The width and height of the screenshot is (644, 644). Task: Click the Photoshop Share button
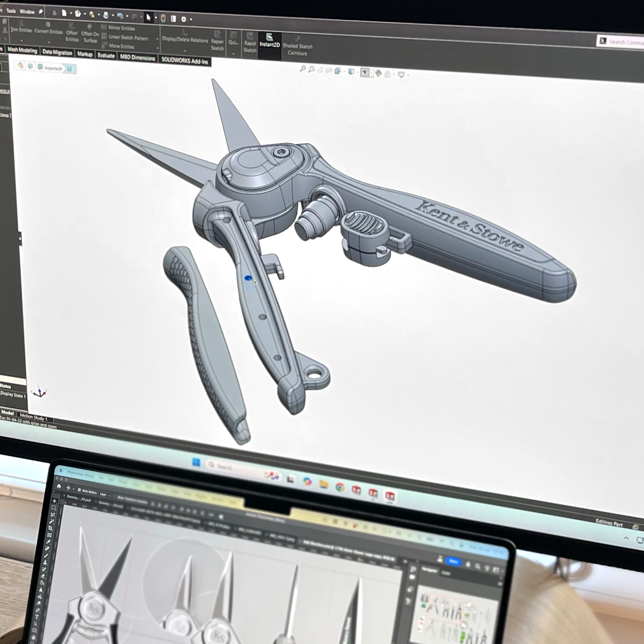pos(453,561)
